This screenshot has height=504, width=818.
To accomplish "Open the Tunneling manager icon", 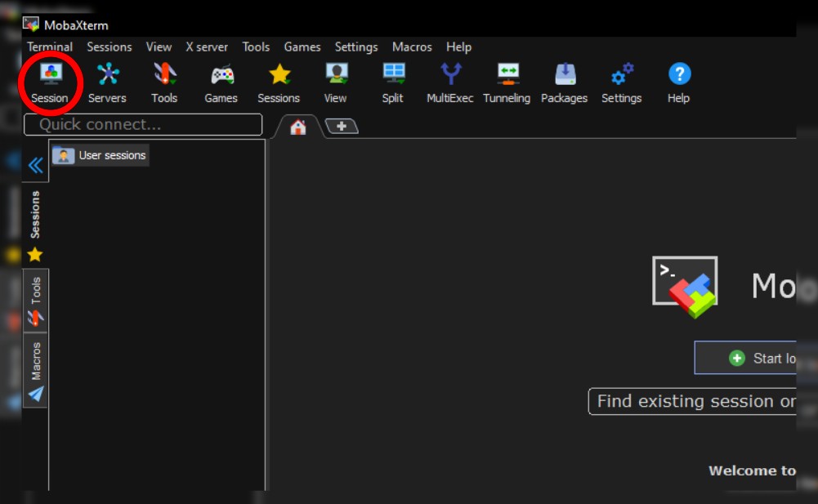I will pyautogui.click(x=507, y=83).
